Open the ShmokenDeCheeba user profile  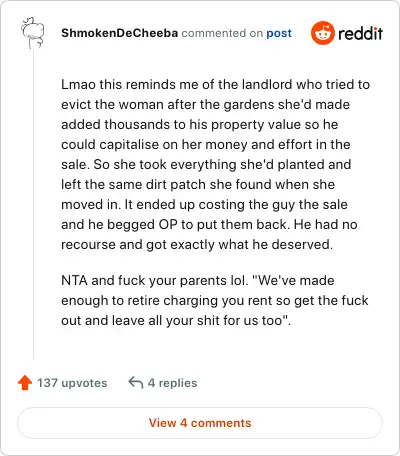(119, 33)
